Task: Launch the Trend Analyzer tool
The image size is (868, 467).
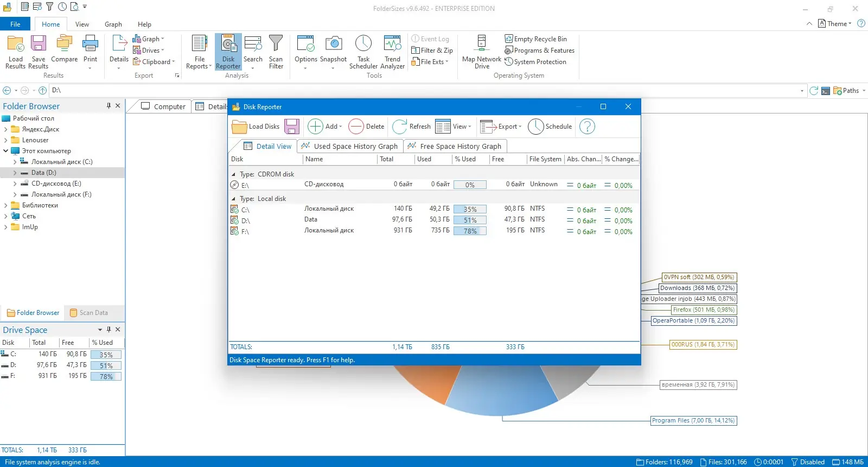Action: [392, 52]
